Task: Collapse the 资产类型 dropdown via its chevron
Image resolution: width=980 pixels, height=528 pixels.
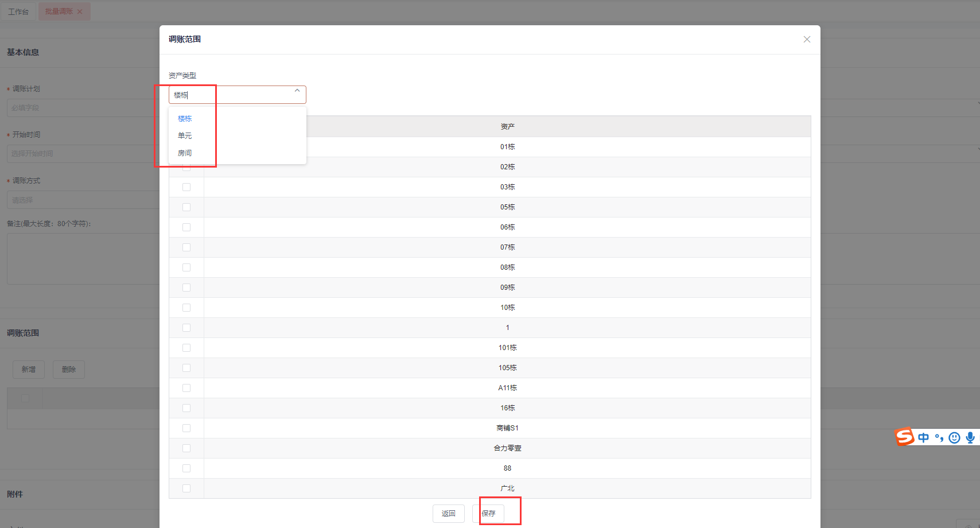Action: [x=297, y=91]
